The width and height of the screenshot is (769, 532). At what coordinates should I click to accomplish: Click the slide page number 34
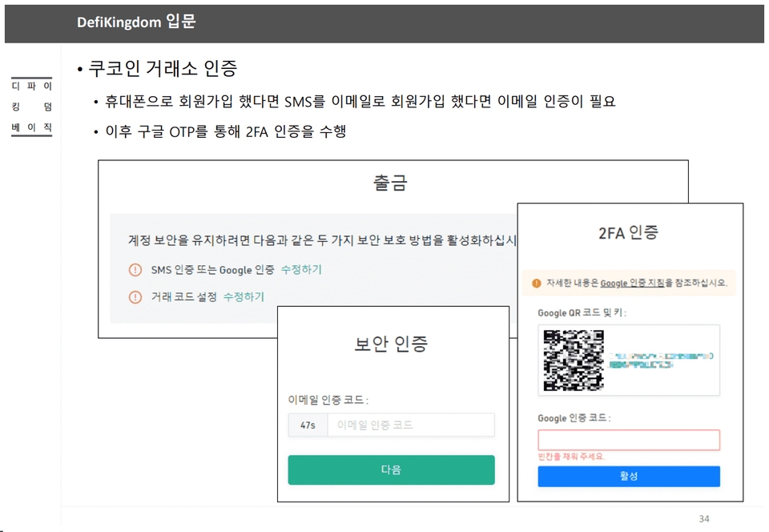(704, 518)
